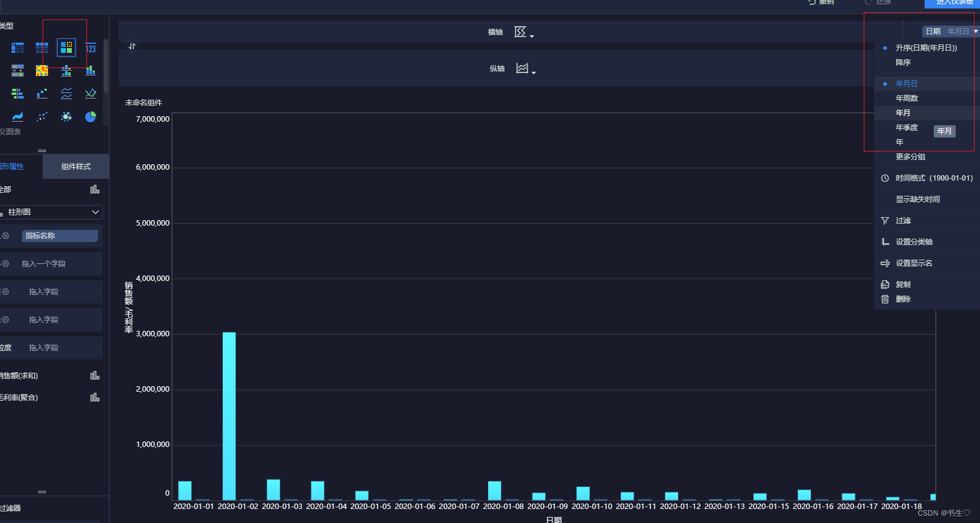The width and height of the screenshot is (980, 523).
Task: Select the heat map chart type icon
Action: [x=42, y=71]
